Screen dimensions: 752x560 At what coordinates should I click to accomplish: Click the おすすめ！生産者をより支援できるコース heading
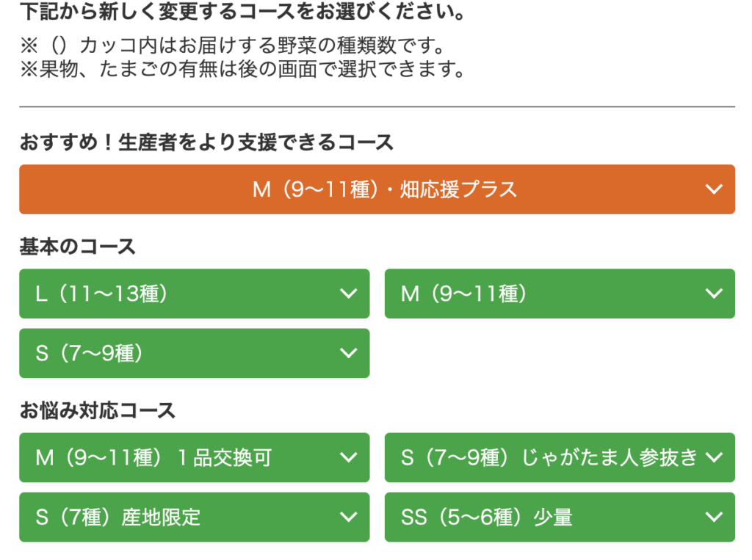(206, 142)
